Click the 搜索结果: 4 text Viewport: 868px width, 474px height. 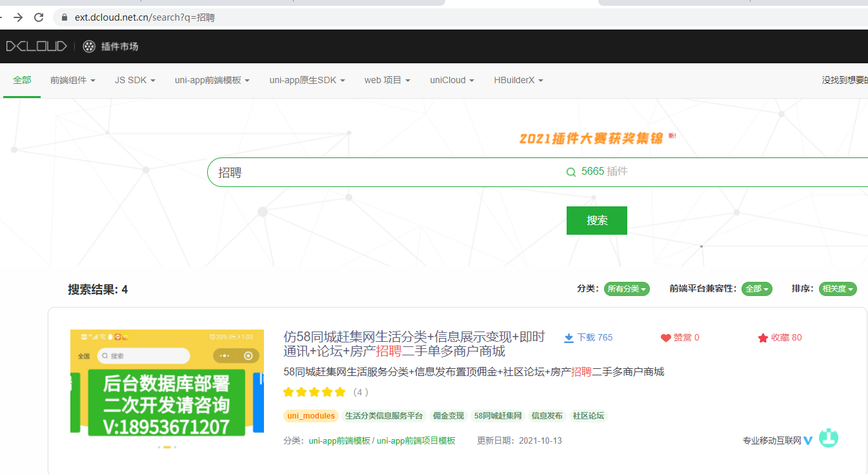click(x=98, y=290)
